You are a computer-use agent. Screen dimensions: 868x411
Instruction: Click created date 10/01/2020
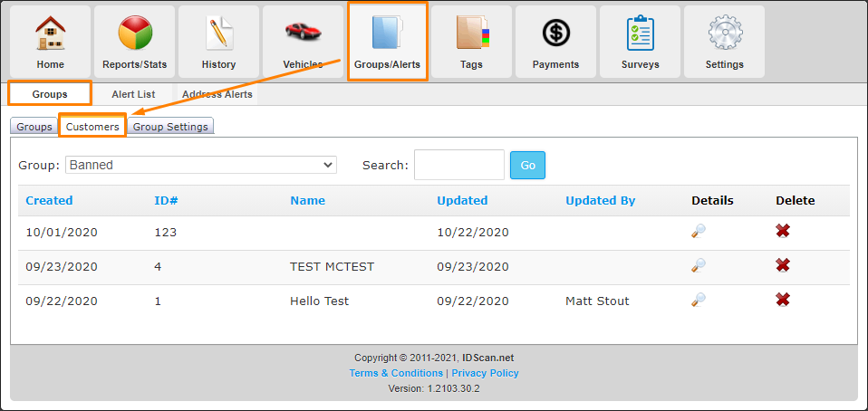[62, 233]
